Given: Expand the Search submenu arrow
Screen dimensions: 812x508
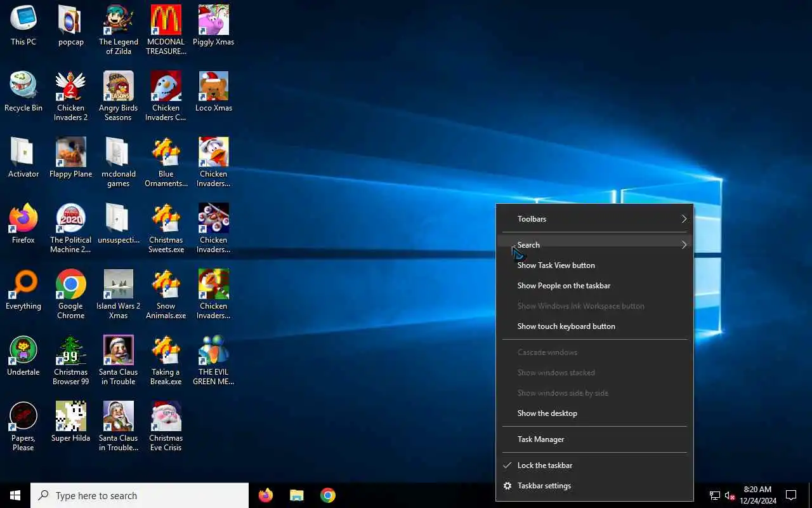Looking at the screenshot, I should point(684,245).
